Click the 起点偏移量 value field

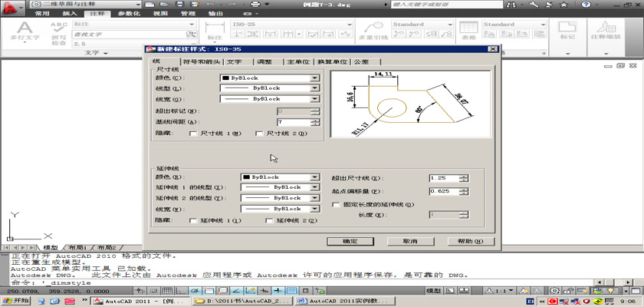[444, 191]
